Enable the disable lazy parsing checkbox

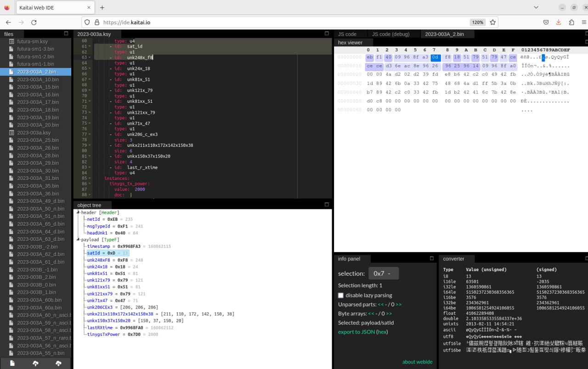[x=341, y=295]
